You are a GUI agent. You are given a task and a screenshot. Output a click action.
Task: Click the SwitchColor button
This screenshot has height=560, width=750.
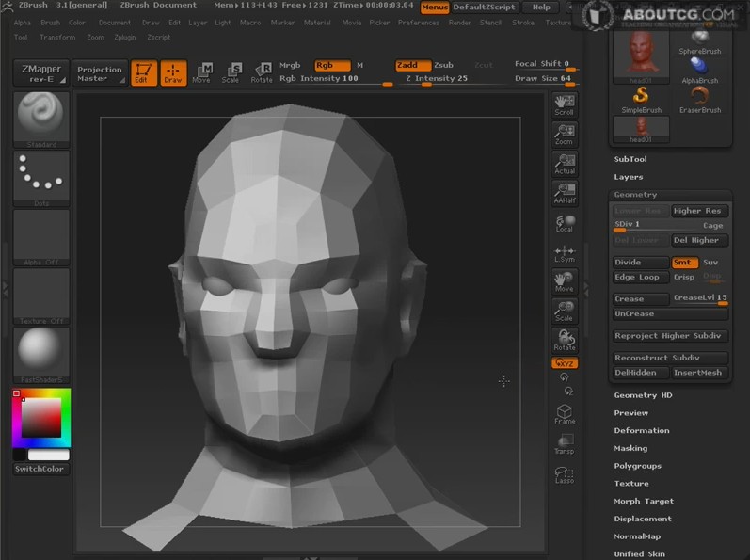40,469
